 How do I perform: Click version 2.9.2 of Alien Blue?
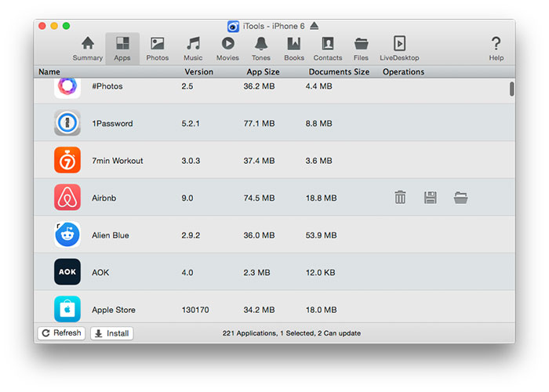191,235
